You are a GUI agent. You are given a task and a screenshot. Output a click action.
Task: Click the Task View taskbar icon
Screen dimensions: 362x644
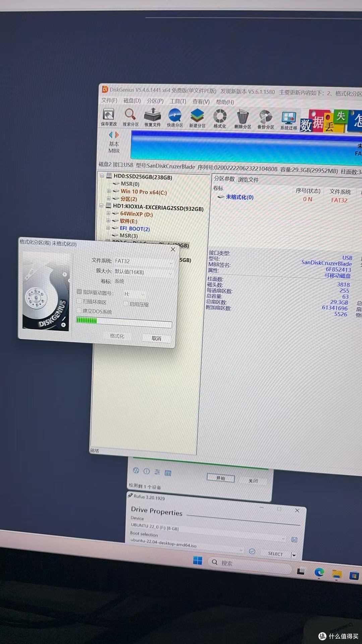tap(301, 571)
